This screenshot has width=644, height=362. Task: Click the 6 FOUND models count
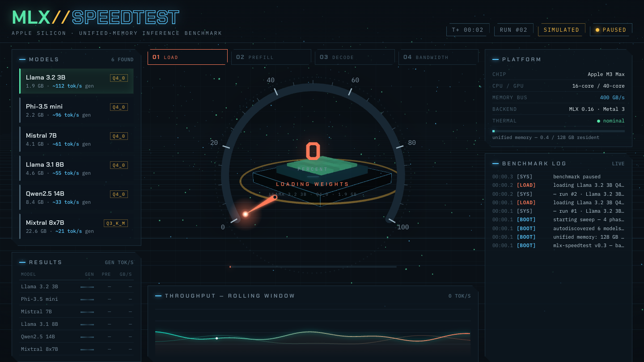tap(123, 59)
